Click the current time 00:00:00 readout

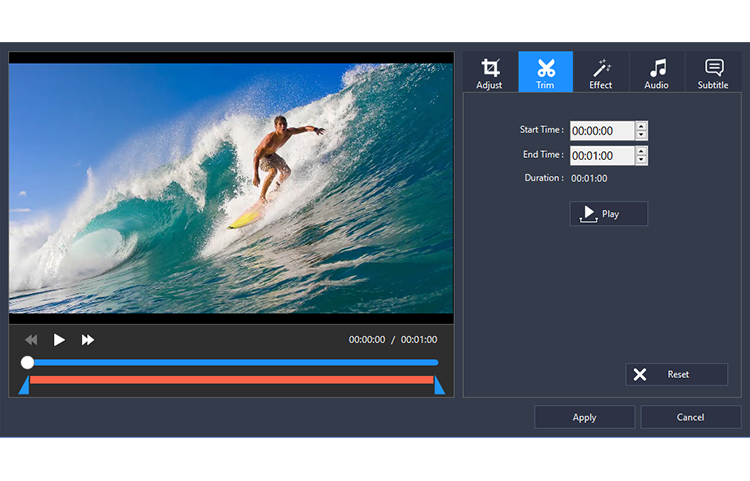(x=367, y=339)
